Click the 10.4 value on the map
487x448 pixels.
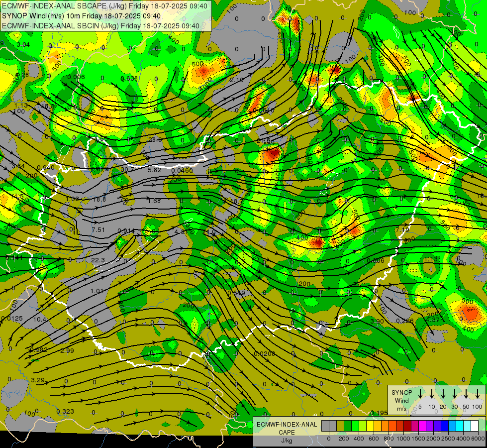click(x=40, y=319)
